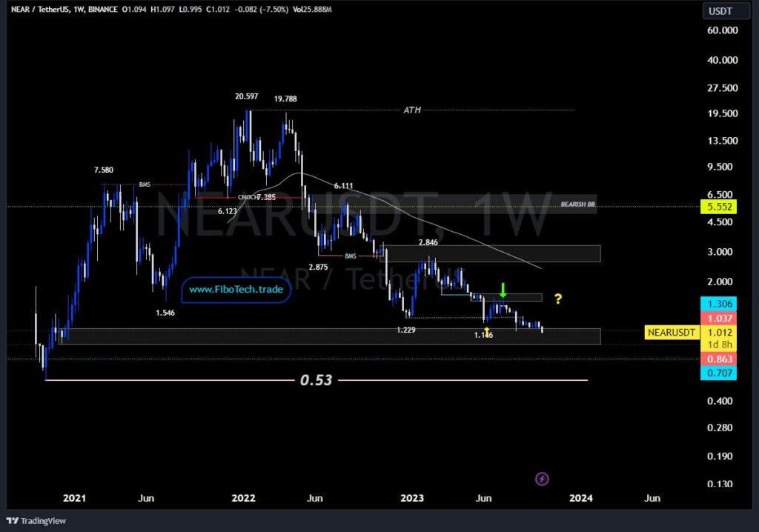Click the 1.546 swing low label

point(165,313)
